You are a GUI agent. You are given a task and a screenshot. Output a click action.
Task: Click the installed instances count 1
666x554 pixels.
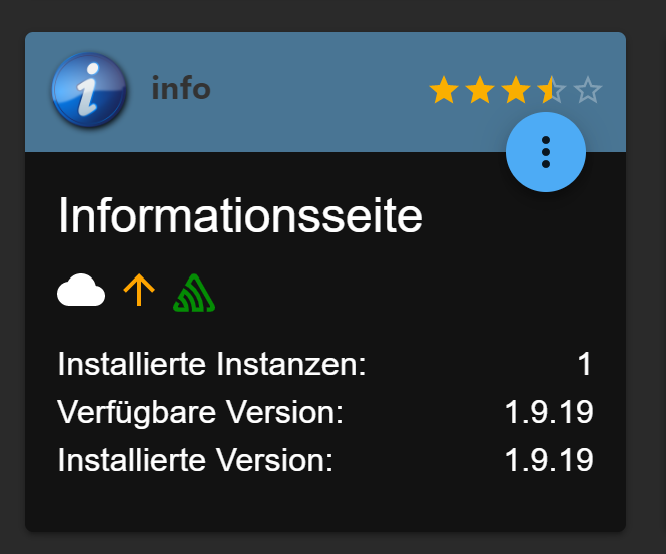tap(585, 364)
